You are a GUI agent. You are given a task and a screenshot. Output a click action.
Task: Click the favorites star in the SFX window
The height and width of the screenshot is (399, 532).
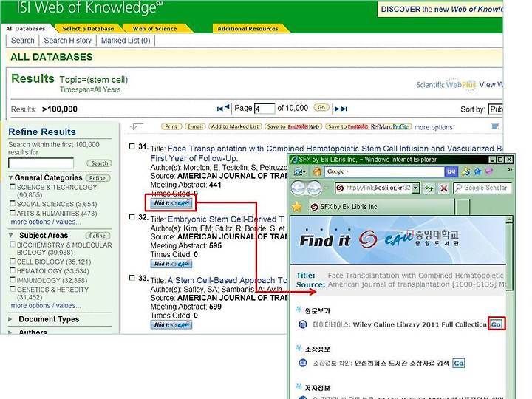297,207
